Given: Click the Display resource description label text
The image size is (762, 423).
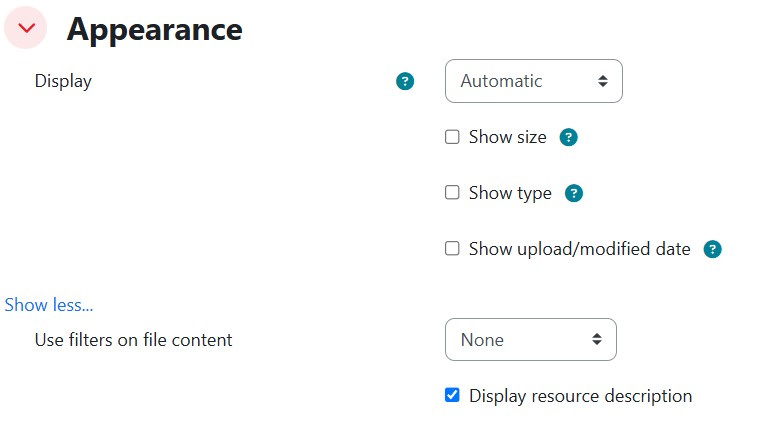Looking at the screenshot, I should pos(580,396).
